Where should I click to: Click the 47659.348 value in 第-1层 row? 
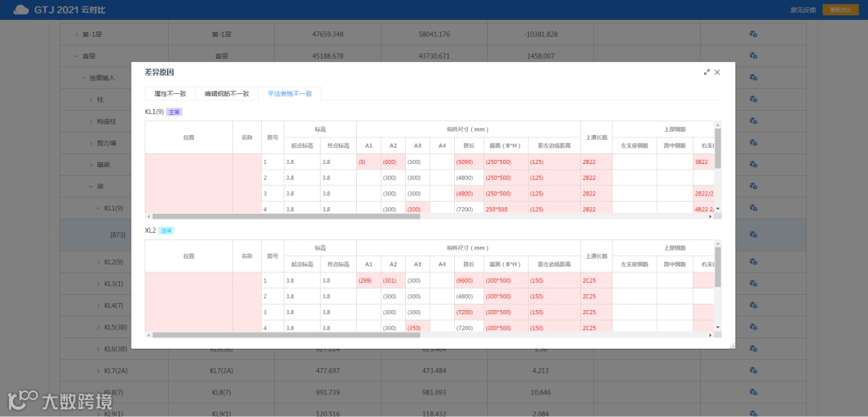click(328, 35)
